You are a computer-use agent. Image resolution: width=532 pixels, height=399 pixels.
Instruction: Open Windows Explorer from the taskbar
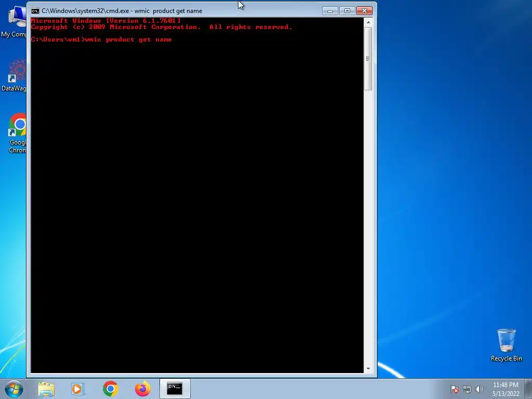point(46,389)
